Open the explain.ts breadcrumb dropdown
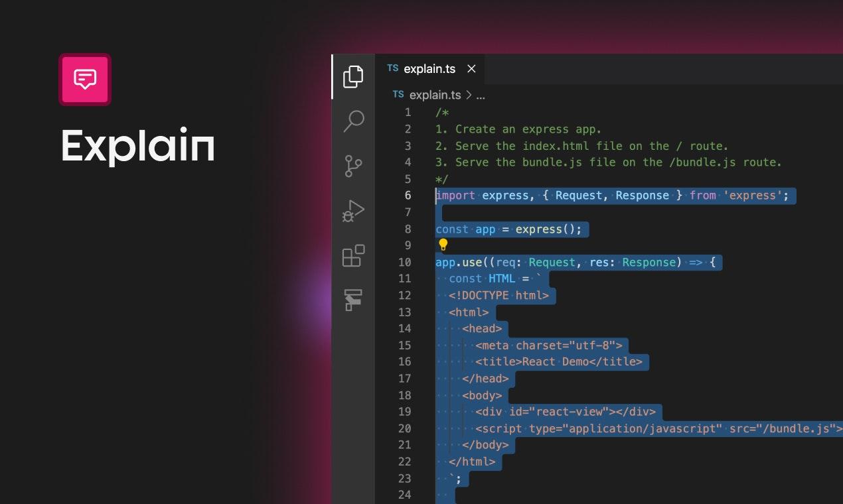843x504 pixels. click(435, 95)
